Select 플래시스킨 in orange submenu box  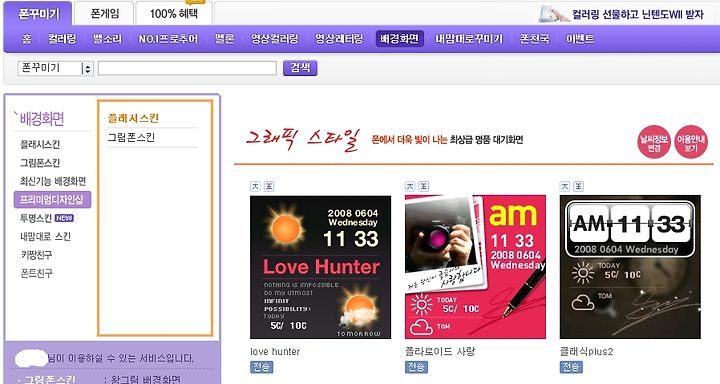(133, 119)
